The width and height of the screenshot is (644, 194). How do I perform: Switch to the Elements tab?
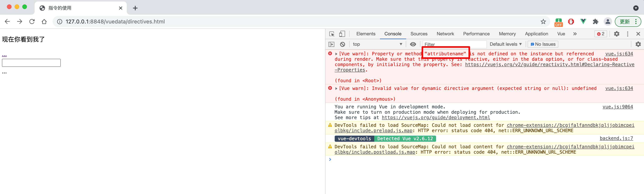click(x=365, y=34)
